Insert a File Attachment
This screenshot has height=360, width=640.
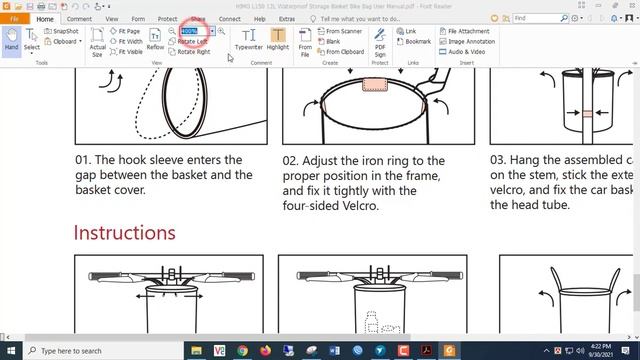[464, 31]
